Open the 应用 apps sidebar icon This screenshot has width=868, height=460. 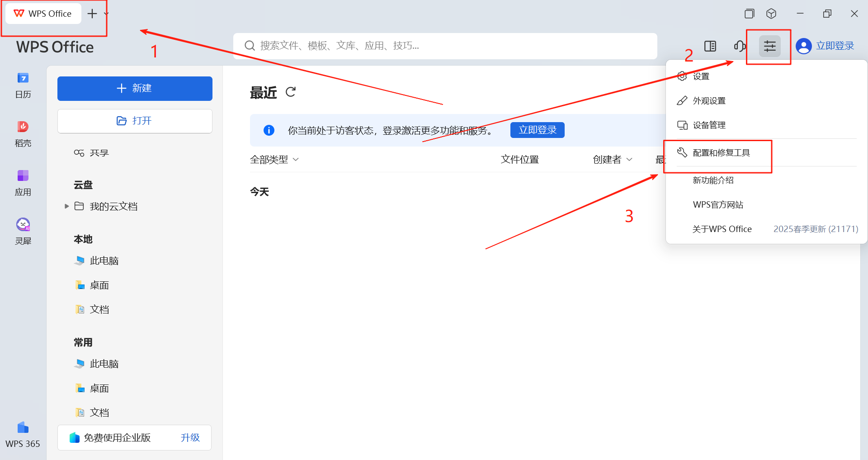coord(23,183)
